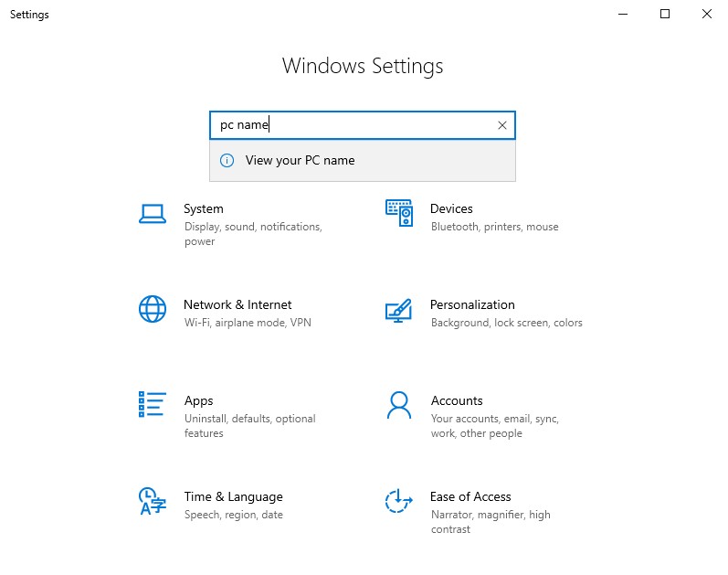Image resolution: width=728 pixels, height=575 pixels.
Task: Open the System settings label
Action: (x=204, y=208)
